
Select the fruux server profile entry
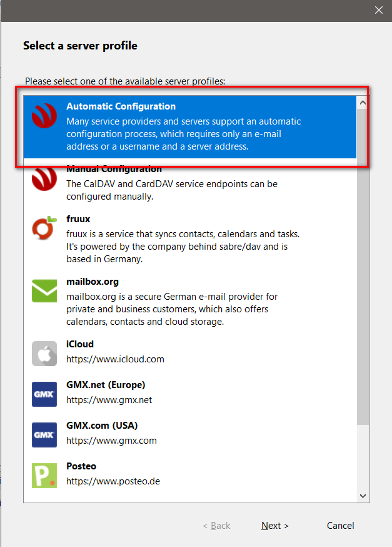pyautogui.click(x=190, y=239)
